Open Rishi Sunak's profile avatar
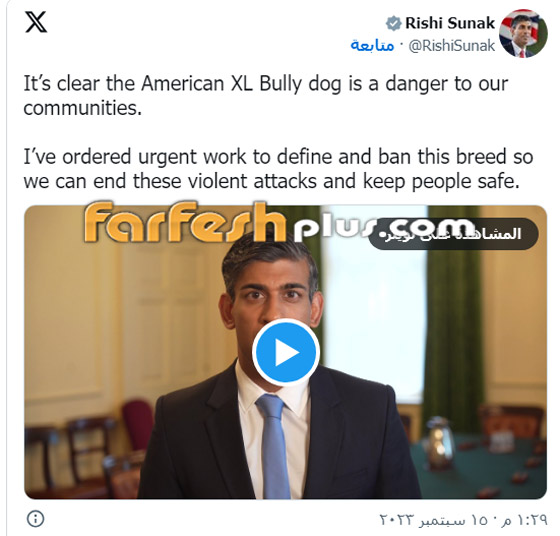This screenshot has height=536, width=560. click(523, 33)
